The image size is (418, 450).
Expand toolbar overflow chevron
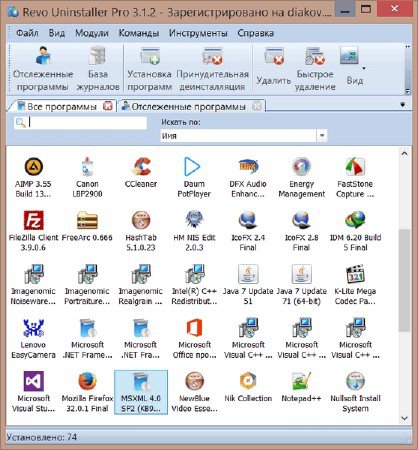[408, 90]
